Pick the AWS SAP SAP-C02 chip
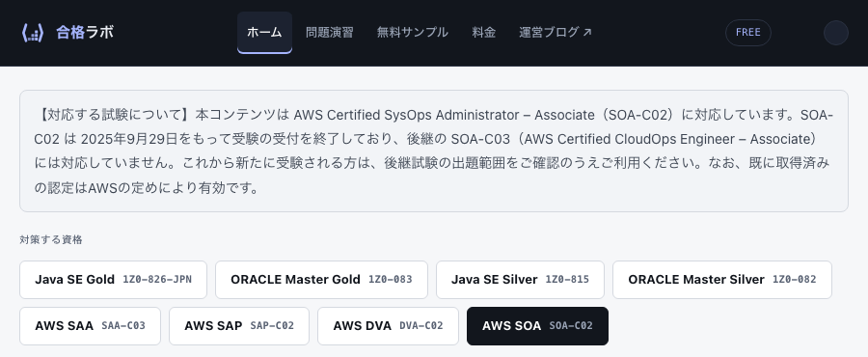This screenshot has width=868, height=357. tap(239, 326)
